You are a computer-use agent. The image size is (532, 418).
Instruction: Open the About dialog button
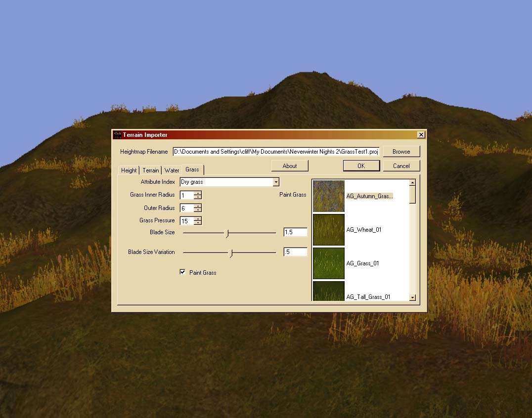290,166
